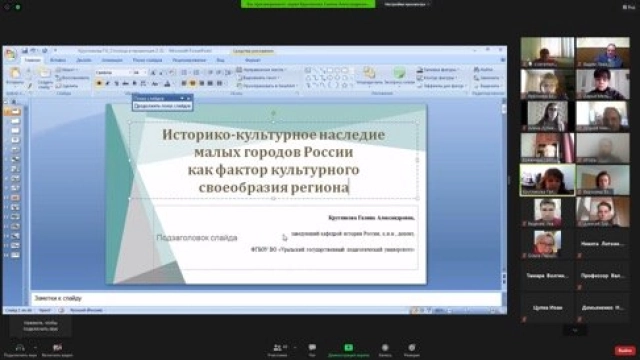Toggle join audio headphone icon
Image resolution: width=640 pixels, height=360 pixels.
click(x=20, y=347)
